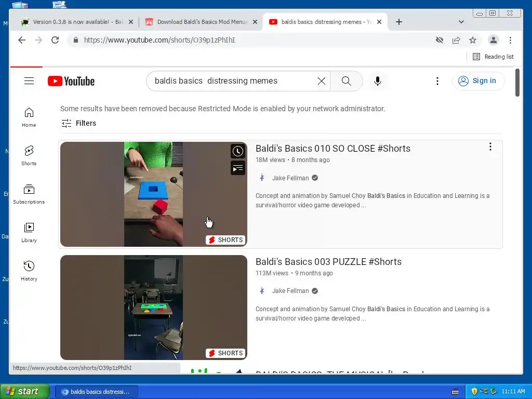This screenshot has width=532, height=399.
Task: Share this page using the share icon
Action: (x=456, y=40)
